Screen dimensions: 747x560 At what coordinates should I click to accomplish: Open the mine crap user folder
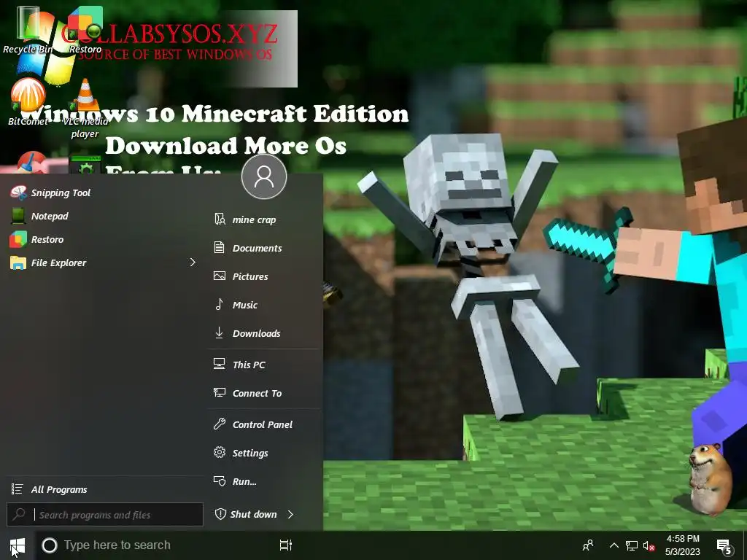pos(265,219)
